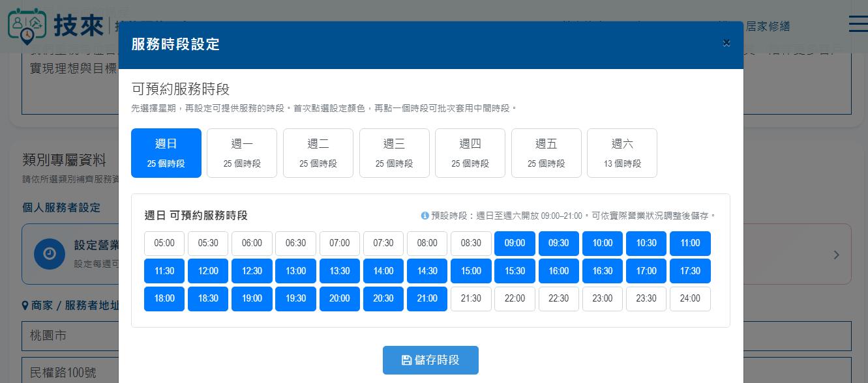Deselect the 10:00 time slot
868x383 pixels.
point(603,243)
